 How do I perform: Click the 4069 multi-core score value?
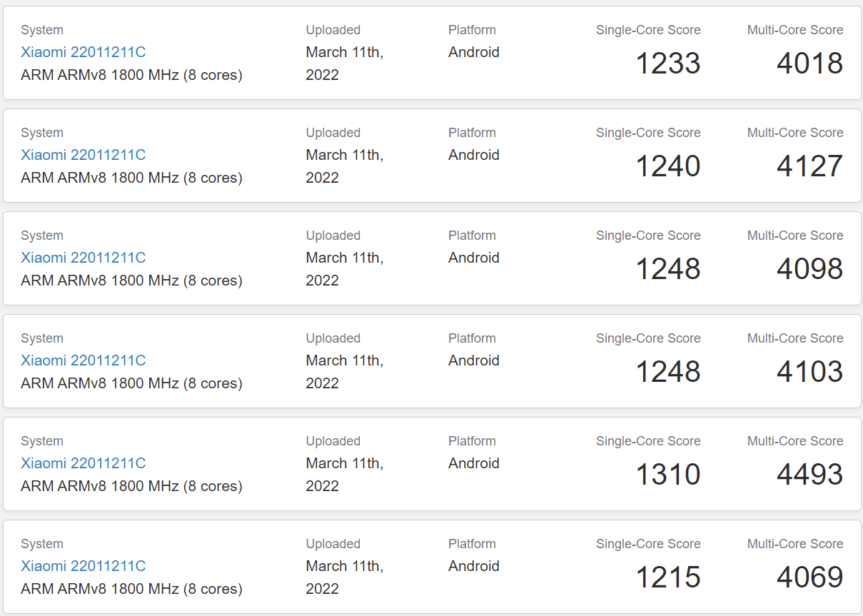click(x=810, y=577)
